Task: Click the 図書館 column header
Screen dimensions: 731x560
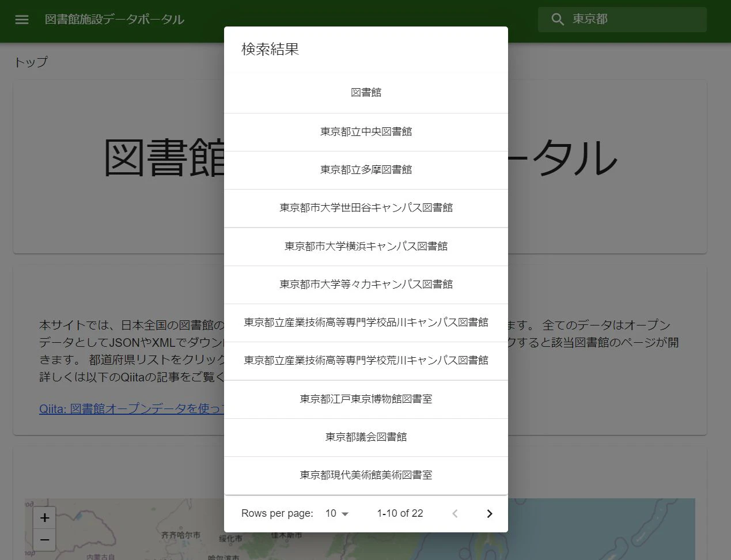Action: [x=366, y=92]
